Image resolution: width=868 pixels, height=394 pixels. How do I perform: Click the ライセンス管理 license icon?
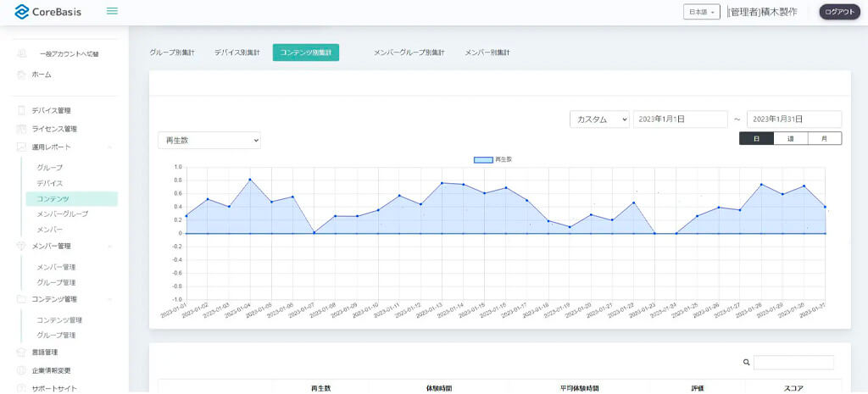tap(21, 129)
